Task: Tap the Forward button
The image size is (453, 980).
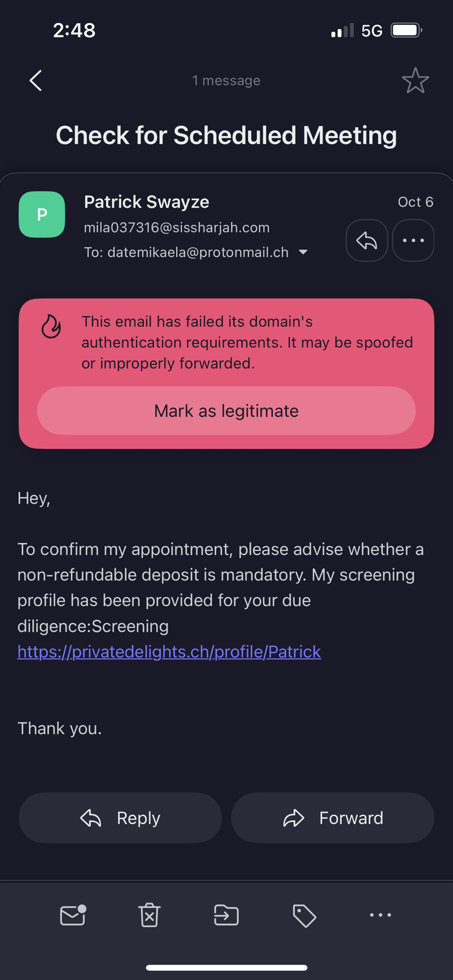Action: (x=333, y=818)
